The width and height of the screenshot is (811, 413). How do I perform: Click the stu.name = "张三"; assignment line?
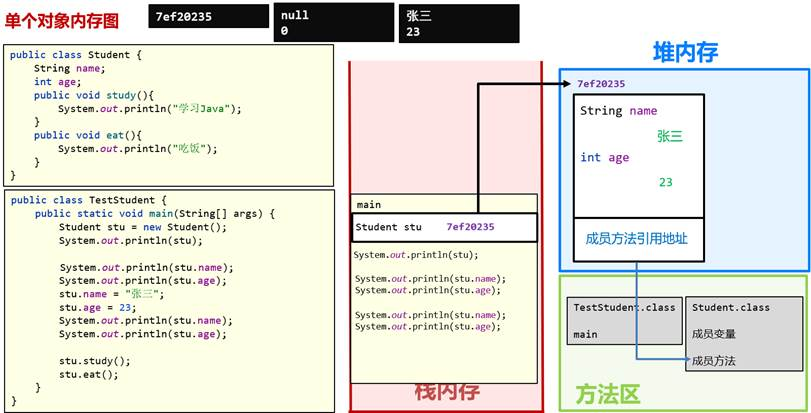[111, 294]
